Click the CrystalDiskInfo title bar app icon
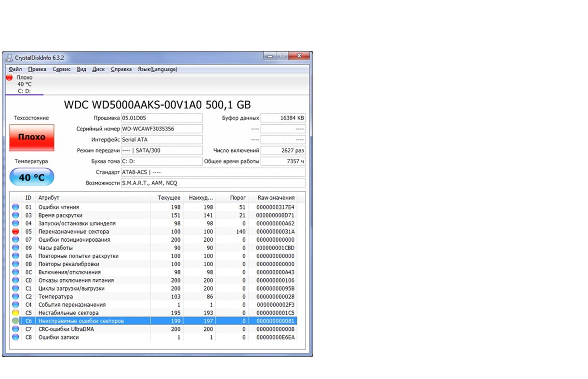 9,58
